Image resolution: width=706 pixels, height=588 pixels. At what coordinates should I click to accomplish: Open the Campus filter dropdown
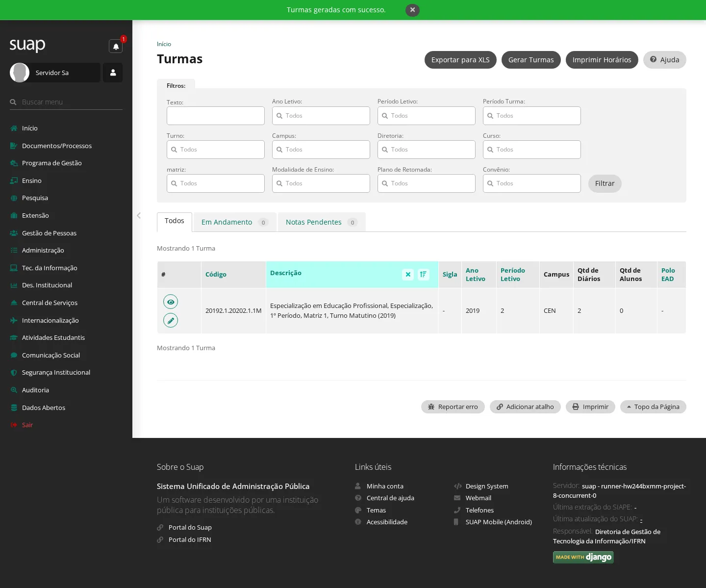click(321, 150)
